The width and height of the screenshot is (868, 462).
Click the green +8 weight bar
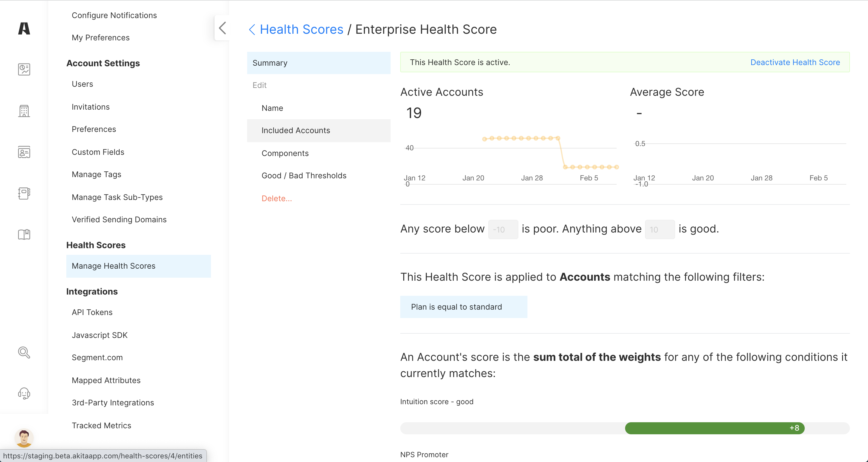click(714, 428)
